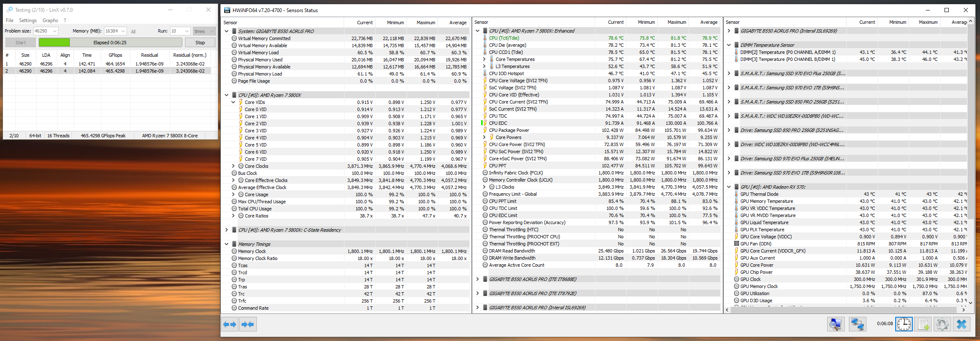Click the clock icon beside Bus Clock
The image size is (980, 341).
[234, 173]
